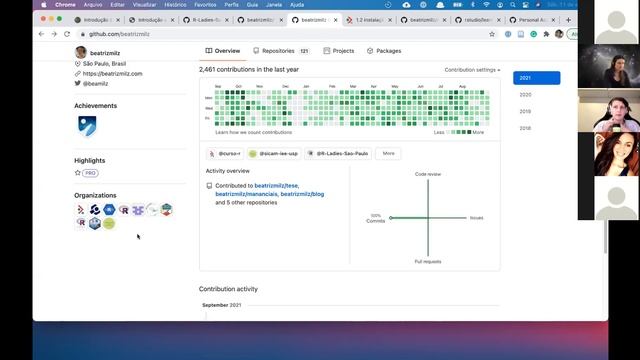Click the page vertical scrollbar

(605, 237)
